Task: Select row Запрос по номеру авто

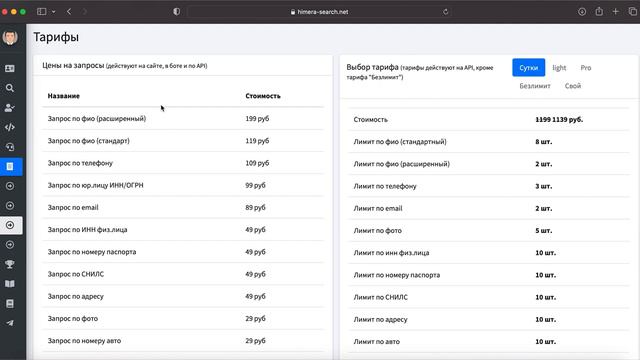Action: click(183, 341)
